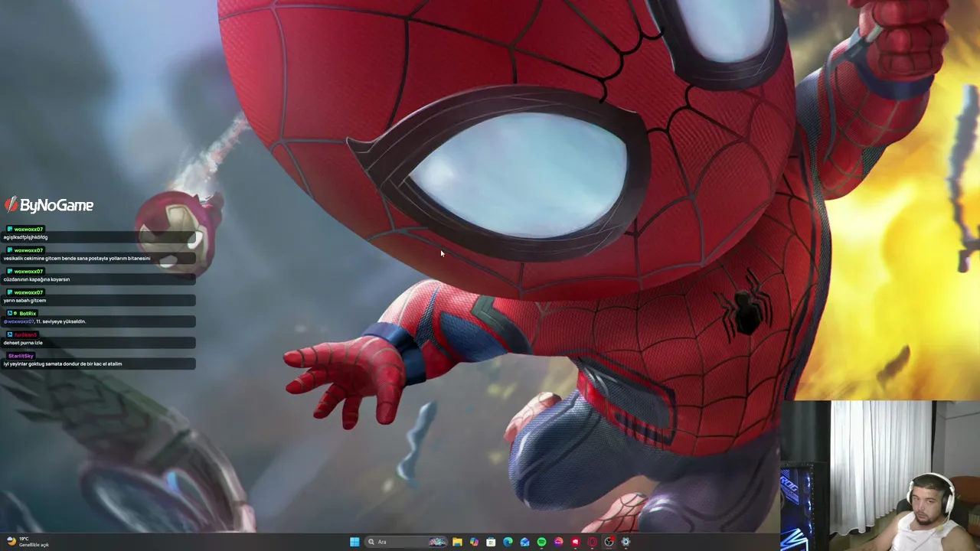Click the ByNoGame logo overlay
The width and height of the screenshot is (980, 551).
[49, 205]
